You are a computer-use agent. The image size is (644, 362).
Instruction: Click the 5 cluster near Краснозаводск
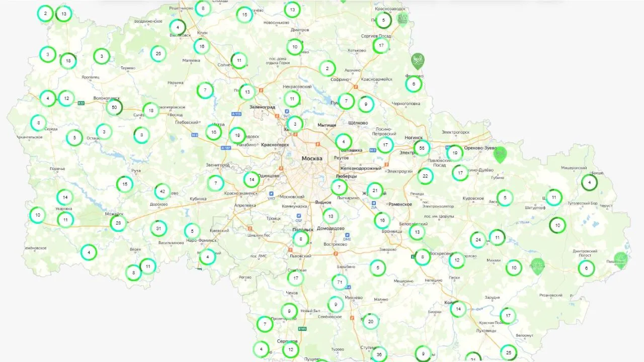point(384,20)
